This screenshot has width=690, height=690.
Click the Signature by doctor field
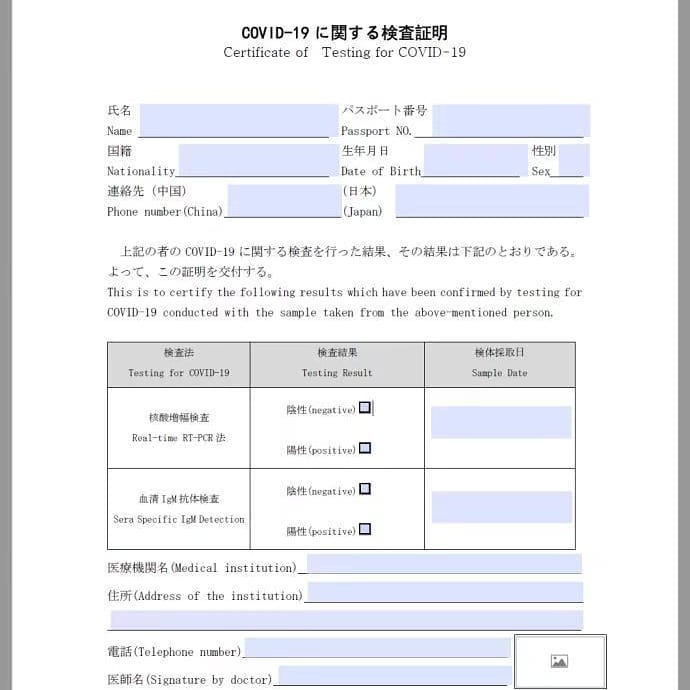click(395, 675)
